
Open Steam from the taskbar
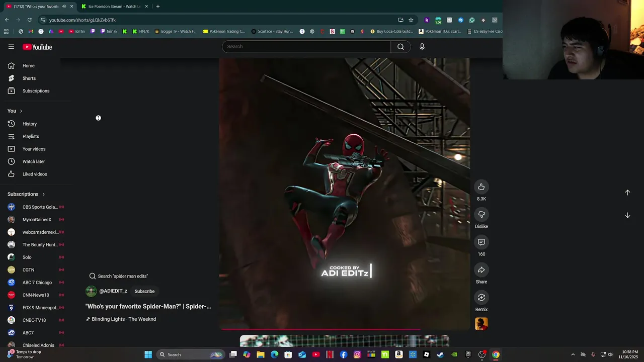[440, 354]
